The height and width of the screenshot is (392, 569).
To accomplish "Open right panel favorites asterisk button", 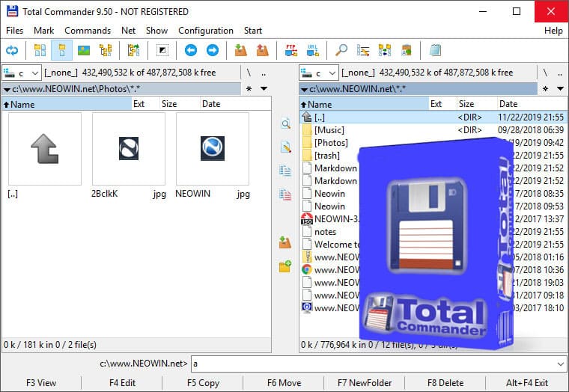I will click(545, 88).
